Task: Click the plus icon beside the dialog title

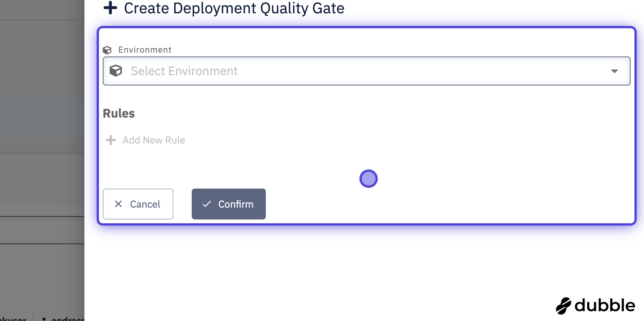Action: pos(110,8)
